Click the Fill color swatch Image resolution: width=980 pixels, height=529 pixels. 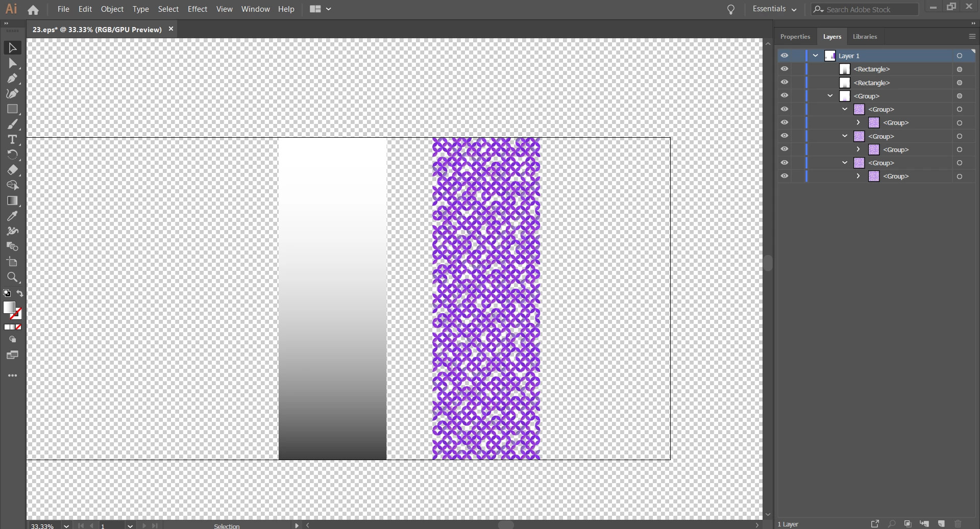click(x=9, y=307)
